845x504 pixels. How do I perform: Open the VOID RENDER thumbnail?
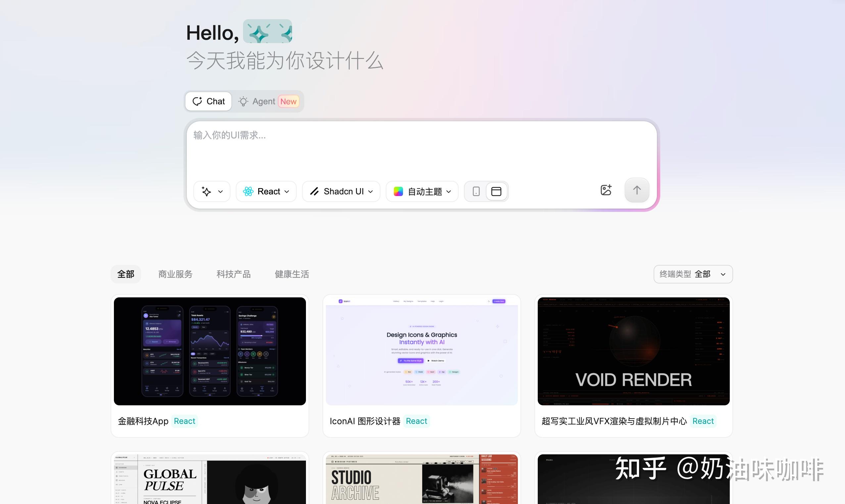click(633, 351)
